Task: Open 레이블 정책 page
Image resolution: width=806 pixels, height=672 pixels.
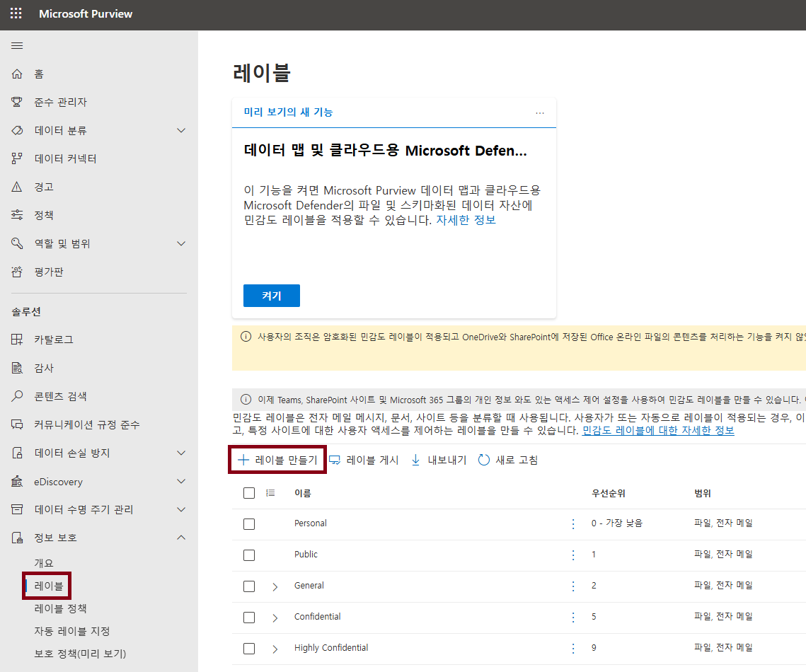Action: (x=60, y=608)
